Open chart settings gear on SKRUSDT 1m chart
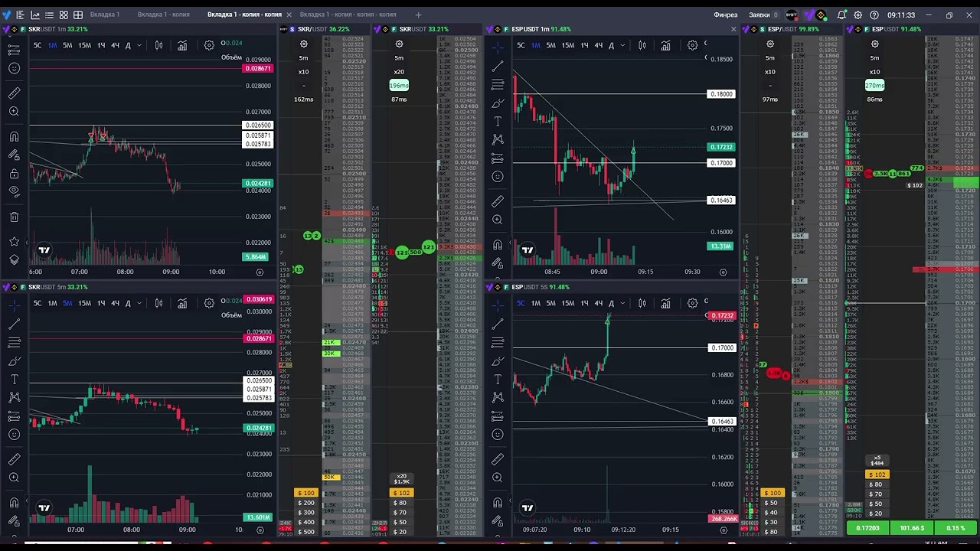This screenshot has width=980, height=551. [209, 45]
